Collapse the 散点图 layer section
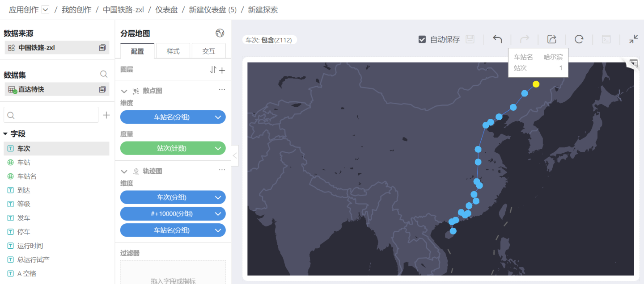The width and height of the screenshot is (644, 284). (124, 91)
